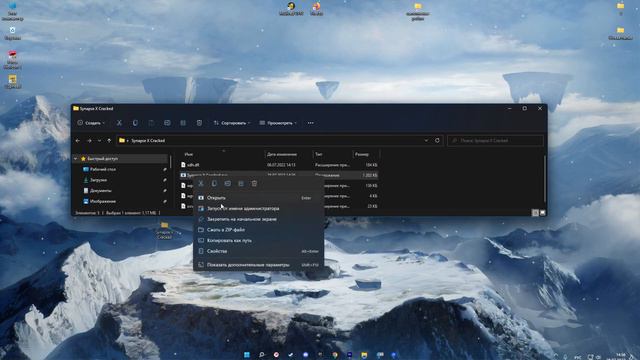
Task: Open the three-dots See more menu
Action: [x=311, y=123]
